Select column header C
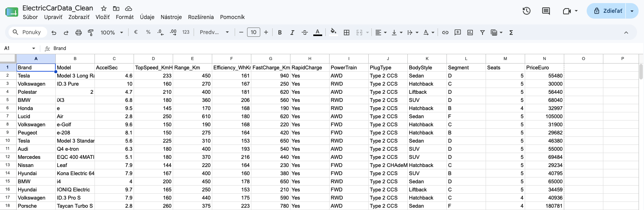 (x=114, y=59)
